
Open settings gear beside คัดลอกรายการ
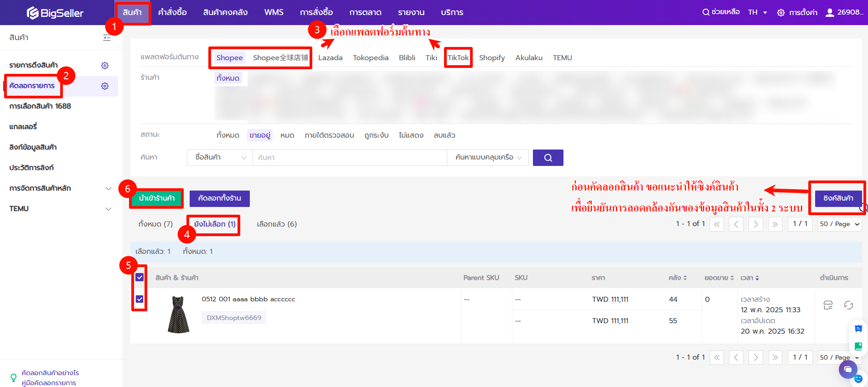point(105,86)
